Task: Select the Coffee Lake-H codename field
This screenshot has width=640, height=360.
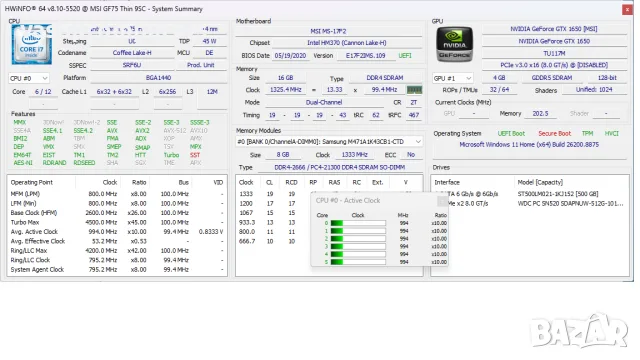Action: tap(132, 53)
